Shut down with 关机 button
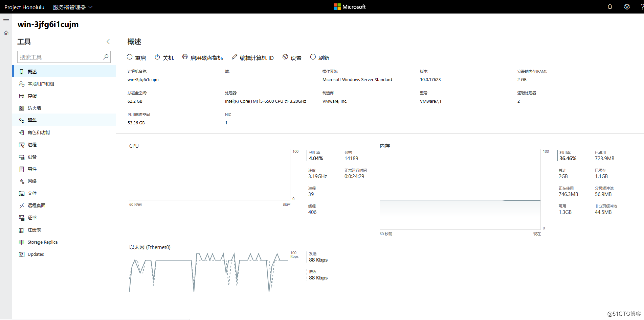The image size is (644, 320). click(164, 57)
